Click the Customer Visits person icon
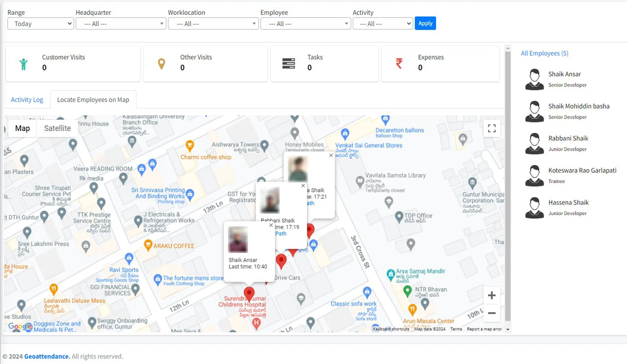The image size is (627, 364). point(24,64)
